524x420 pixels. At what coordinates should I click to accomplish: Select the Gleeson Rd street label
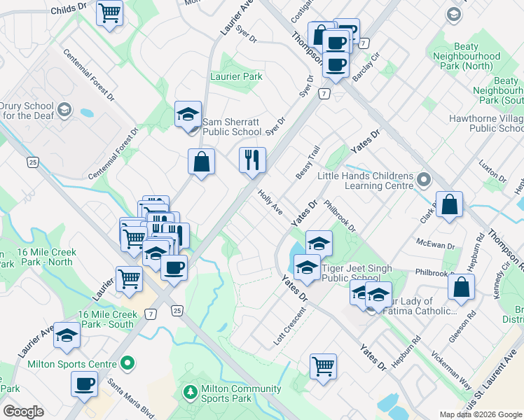pyautogui.click(x=462, y=326)
